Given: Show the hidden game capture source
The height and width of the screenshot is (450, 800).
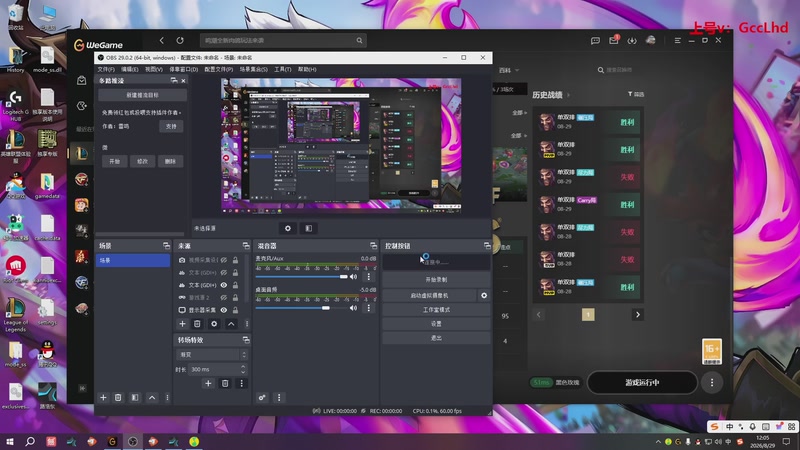Looking at the screenshot, I should [x=223, y=297].
